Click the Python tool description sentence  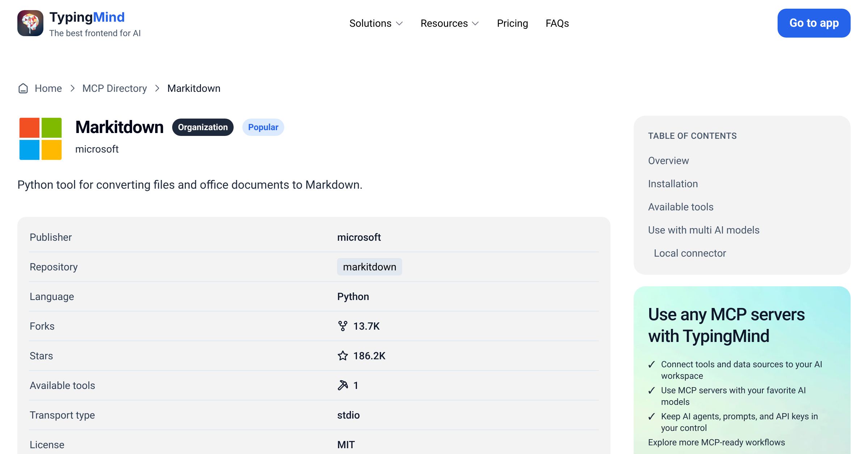(190, 185)
